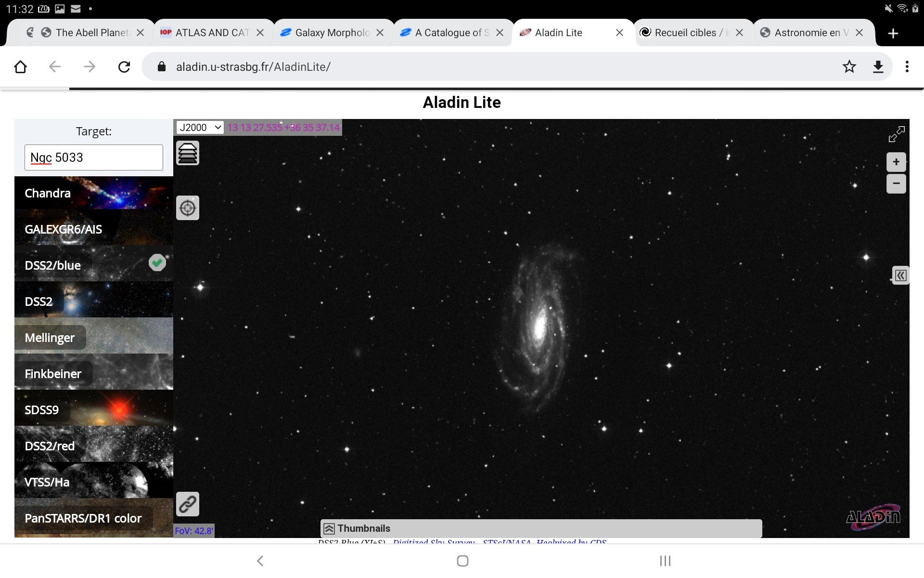
Task: Zoom in with the plus button
Action: 896,162
